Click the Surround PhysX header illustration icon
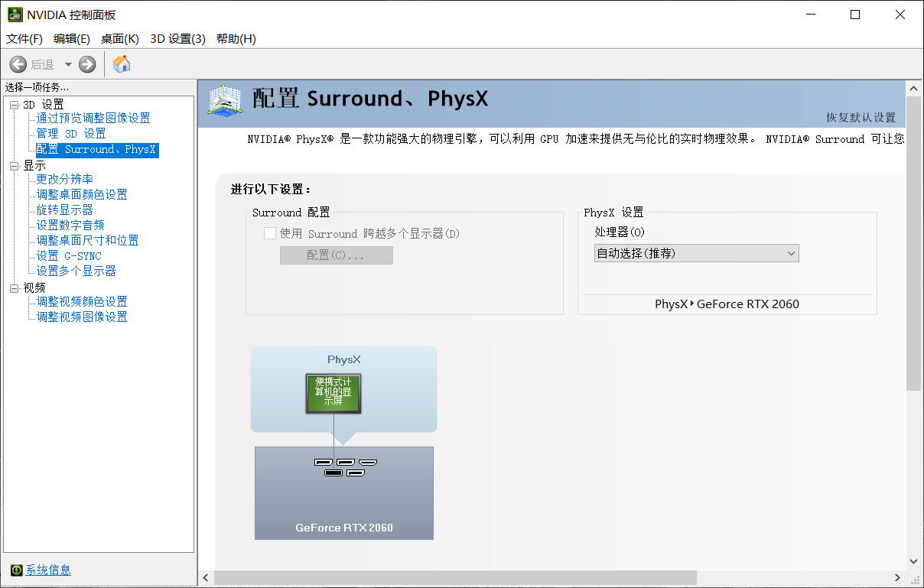924x588 pixels. (226, 102)
